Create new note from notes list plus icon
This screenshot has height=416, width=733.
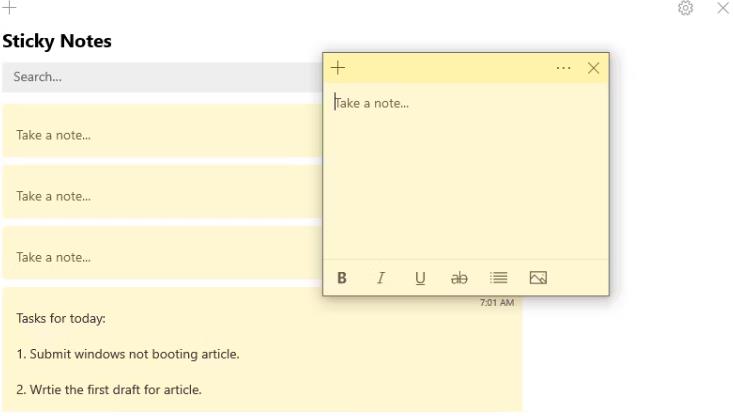(x=9, y=8)
